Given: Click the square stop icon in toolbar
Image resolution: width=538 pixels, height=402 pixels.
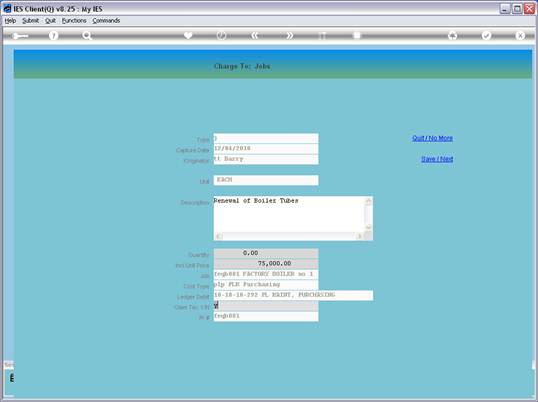Looking at the screenshot, I should tap(357, 35).
